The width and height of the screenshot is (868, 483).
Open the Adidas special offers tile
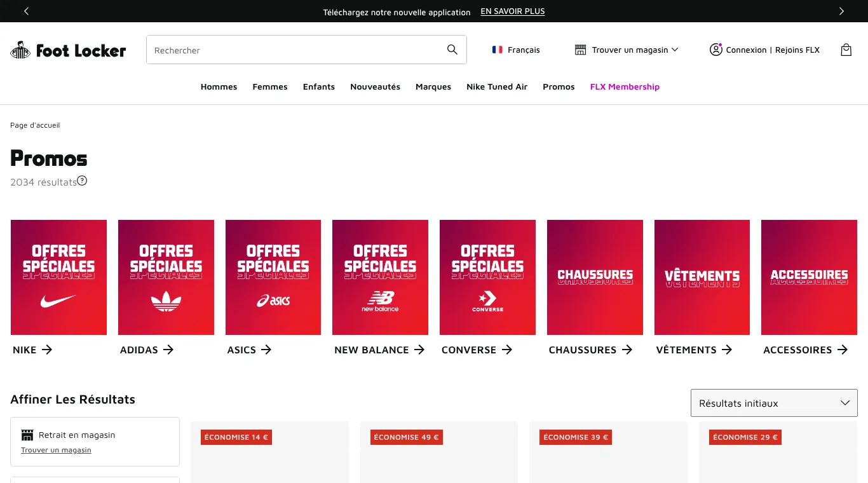click(166, 277)
